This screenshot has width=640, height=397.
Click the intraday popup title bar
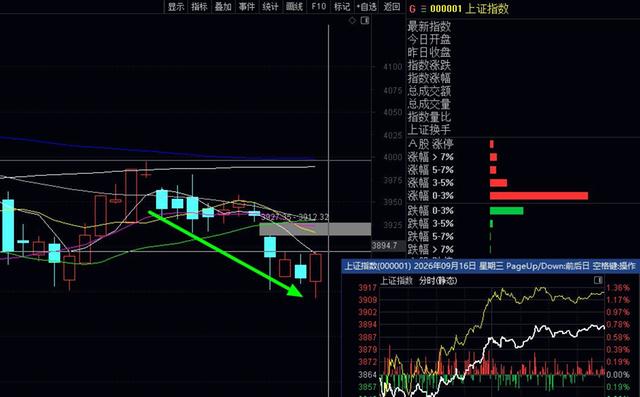pyautogui.click(x=490, y=266)
